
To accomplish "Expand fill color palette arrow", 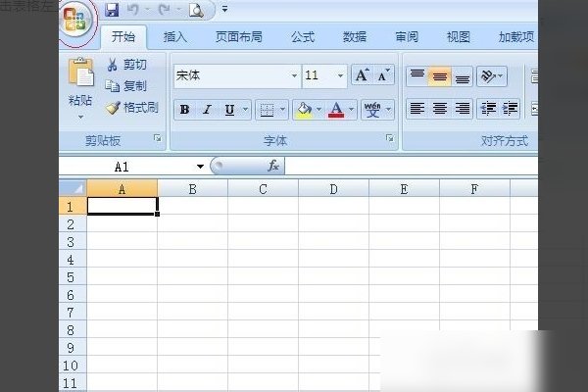I will pyautogui.click(x=319, y=110).
